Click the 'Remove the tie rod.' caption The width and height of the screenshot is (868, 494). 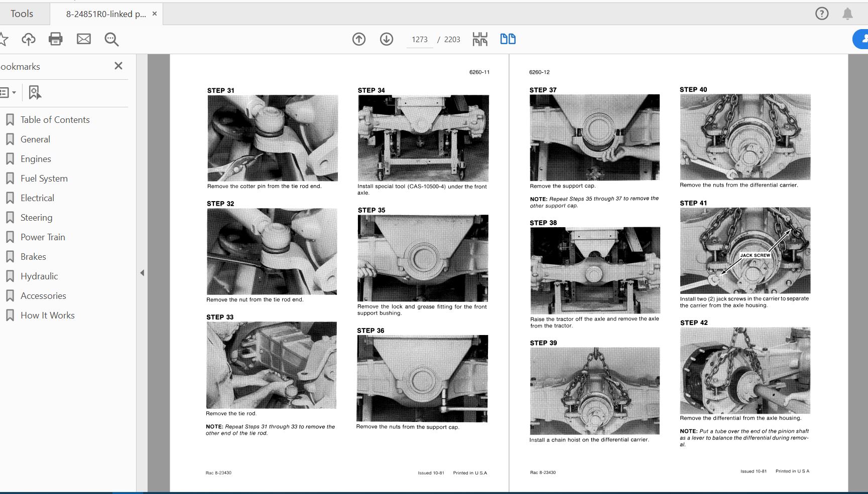coord(231,414)
